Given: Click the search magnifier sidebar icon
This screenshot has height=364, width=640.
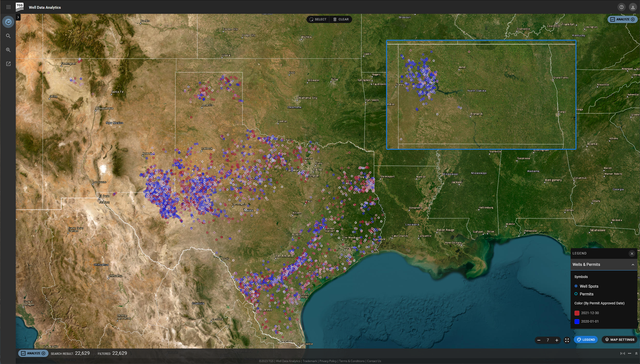Looking at the screenshot, I should [8, 36].
